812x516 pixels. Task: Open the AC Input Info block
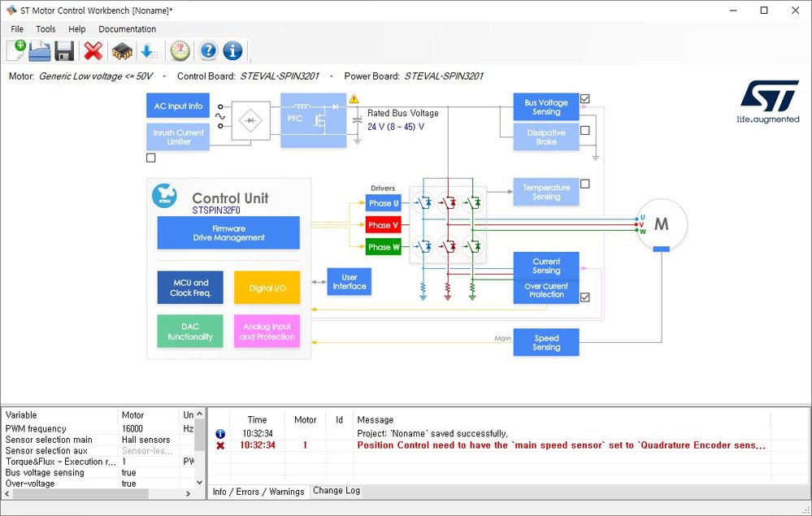178,106
